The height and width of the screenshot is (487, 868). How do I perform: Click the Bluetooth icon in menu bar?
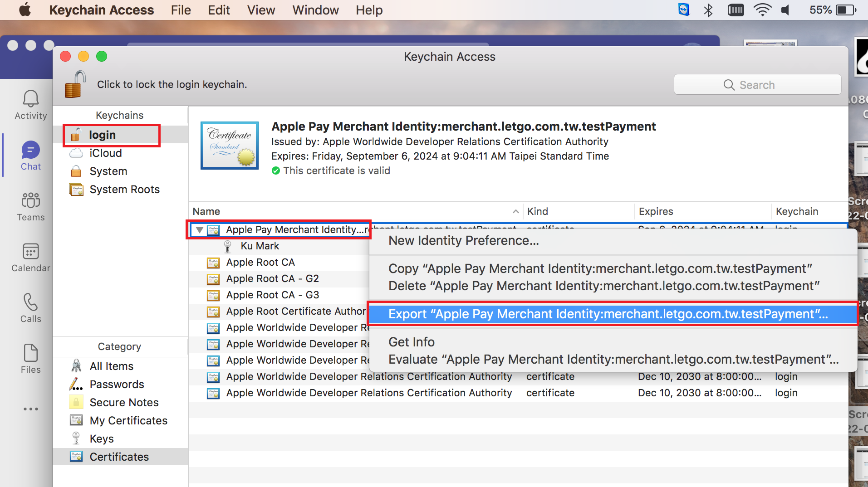pos(708,10)
